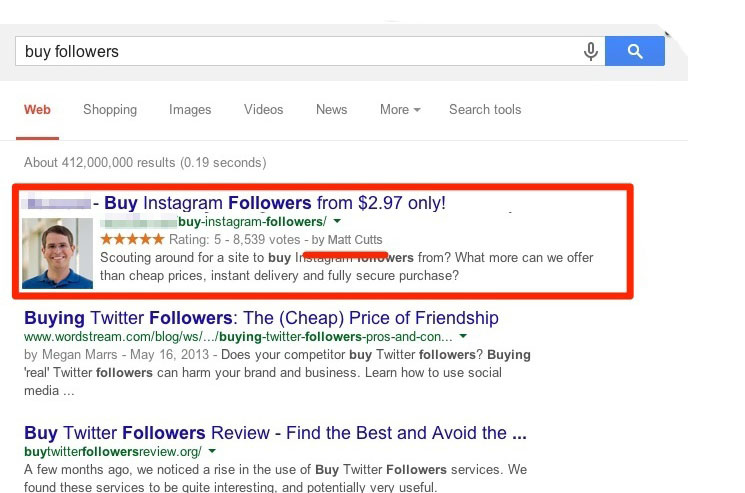Click the author photo thumbnail

57,254
